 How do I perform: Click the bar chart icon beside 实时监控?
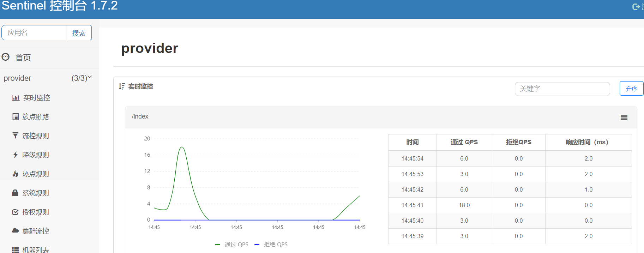click(x=16, y=98)
